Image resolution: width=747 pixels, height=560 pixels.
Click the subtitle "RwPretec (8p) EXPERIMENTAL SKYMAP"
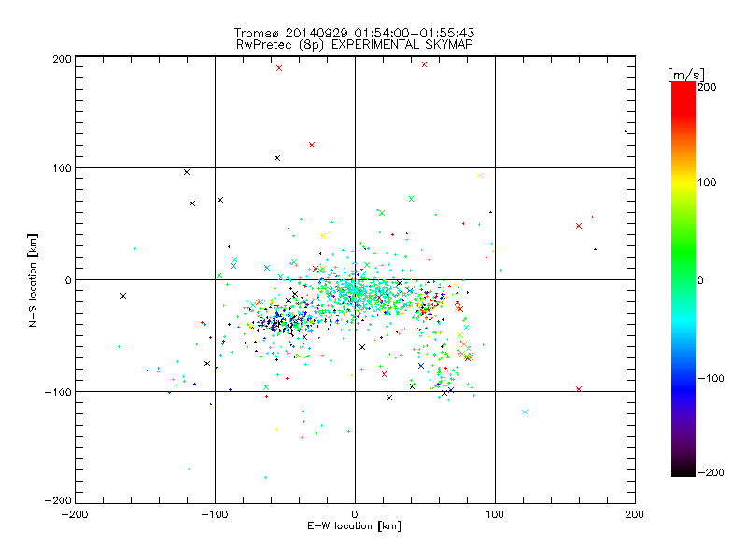click(354, 44)
